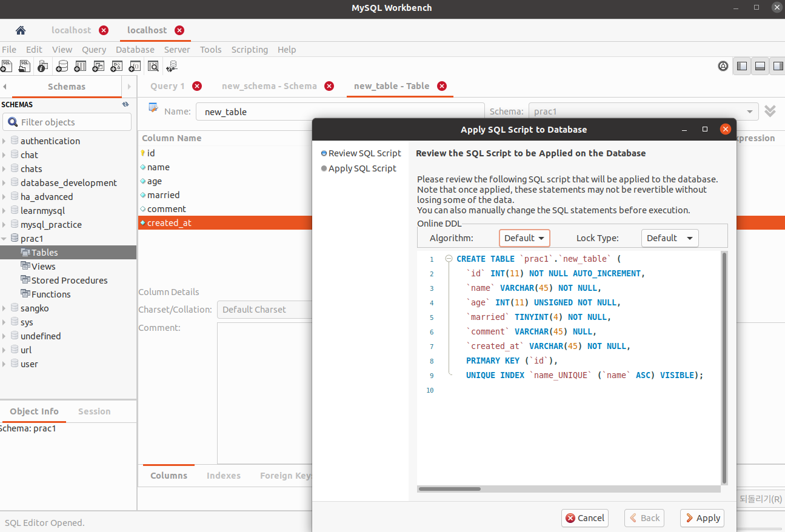This screenshot has height=532, width=785.
Task: Toggle the left sidebar panel visibility
Action: pos(741,65)
